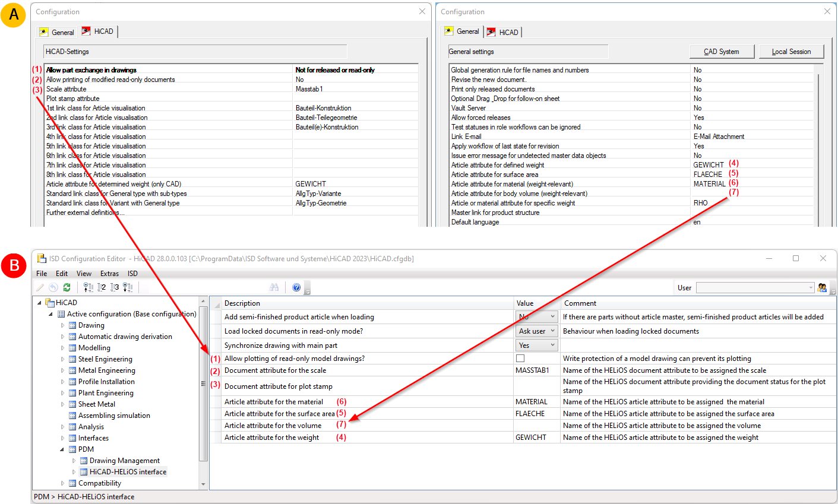The height and width of the screenshot is (504, 838).
Task: Open help with the blue question mark icon
Action: [296, 287]
